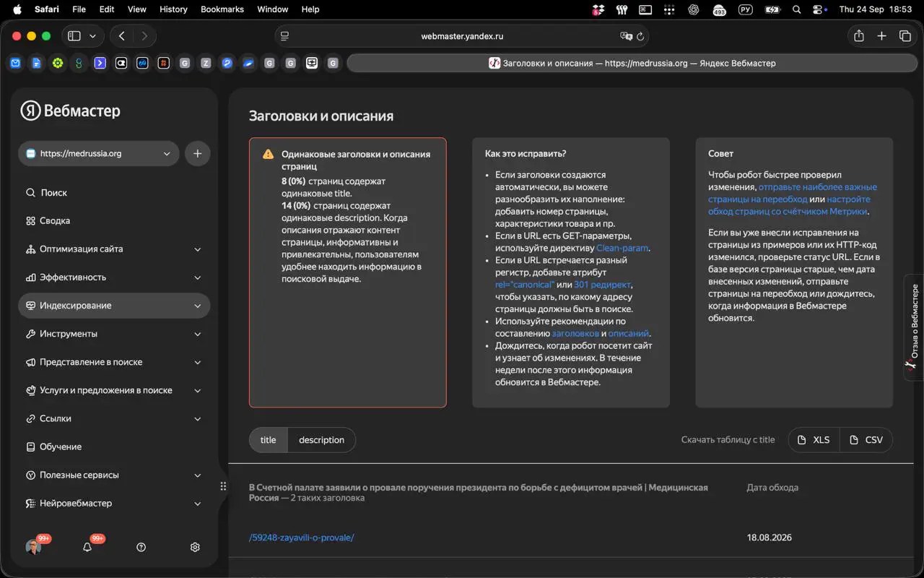
Task: Click the 18.08.2026 crawl date cell
Action: pyautogui.click(x=770, y=538)
